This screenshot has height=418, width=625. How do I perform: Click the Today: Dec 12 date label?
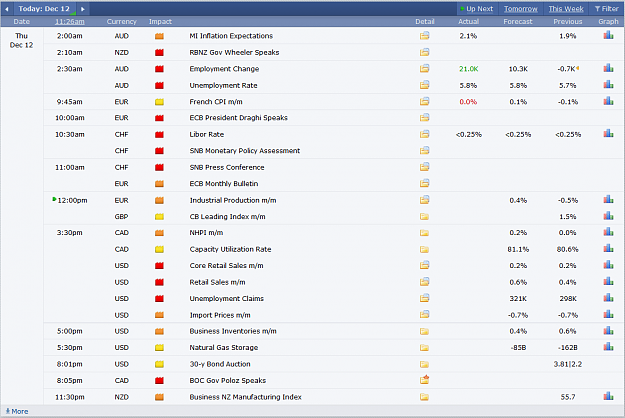pyautogui.click(x=44, y=9)
